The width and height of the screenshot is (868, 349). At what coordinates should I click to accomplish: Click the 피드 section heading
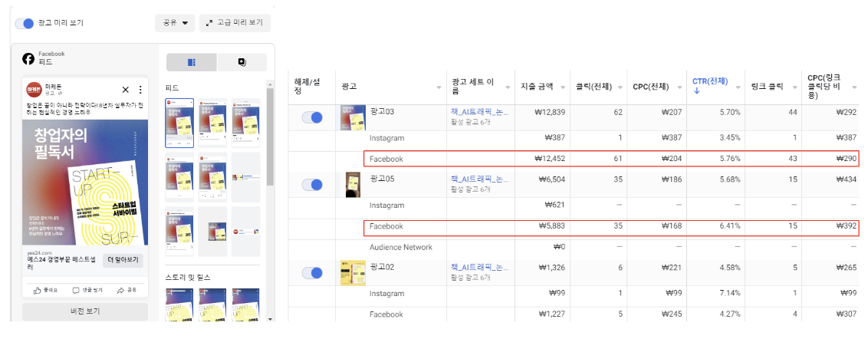pos(173,87)
